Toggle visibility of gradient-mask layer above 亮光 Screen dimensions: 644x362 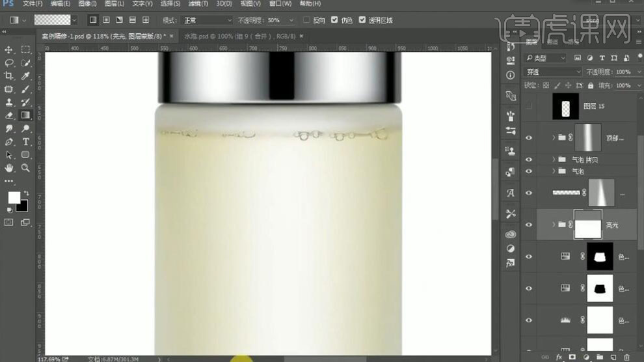tap(529, 193)
